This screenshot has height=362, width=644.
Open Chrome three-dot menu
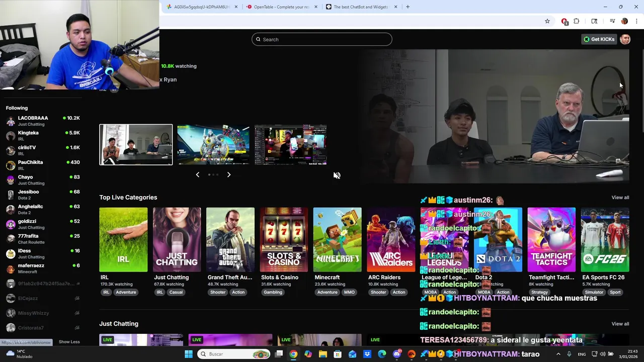tap(636, 21)
